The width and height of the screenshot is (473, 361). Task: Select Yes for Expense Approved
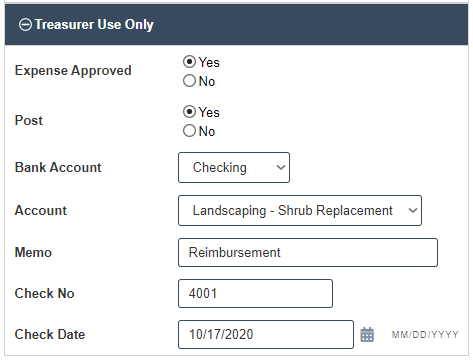pyautogui.click(x=189, y=62)
